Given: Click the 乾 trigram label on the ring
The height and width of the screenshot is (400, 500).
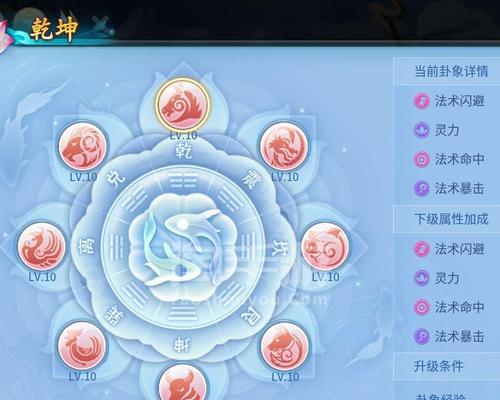Looking at the screenshot, I should (x=183, y=151).
